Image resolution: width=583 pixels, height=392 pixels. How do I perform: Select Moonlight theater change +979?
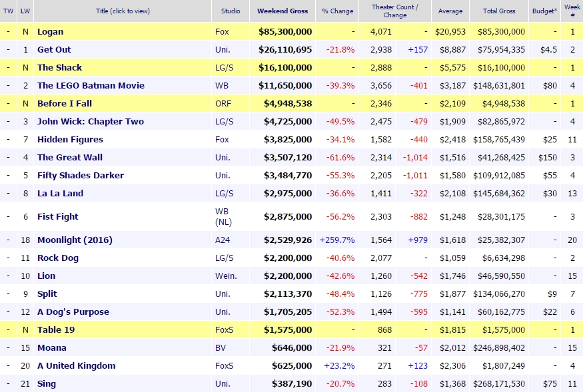(418, 240)
